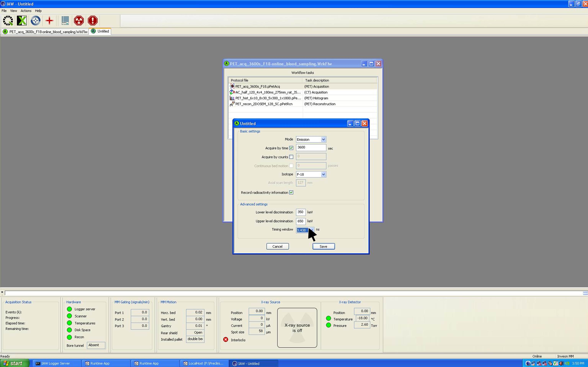Viewport: 588px width, 367px height.
Task: Click the gray-blue panel toolbar icon
Action: pos(65,21)
